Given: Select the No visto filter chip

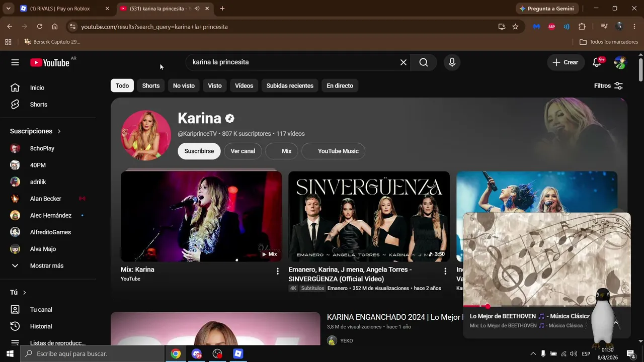Looking at the screenshot, I should 184,85.
